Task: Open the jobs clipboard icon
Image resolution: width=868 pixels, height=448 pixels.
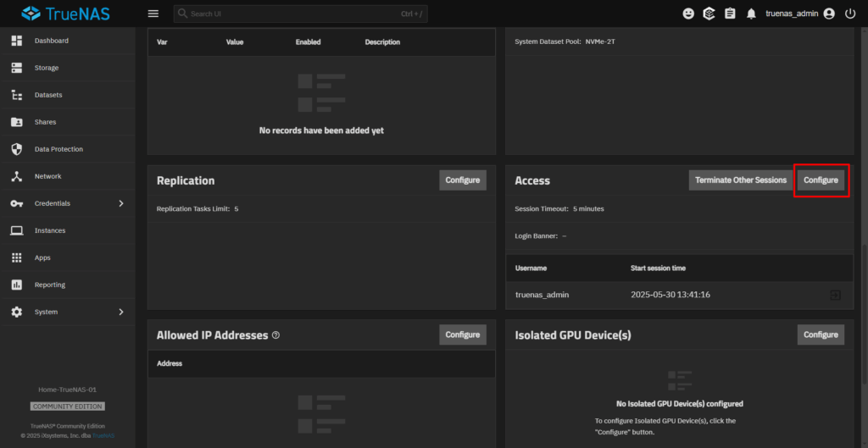Action: (x=729, y=14)
